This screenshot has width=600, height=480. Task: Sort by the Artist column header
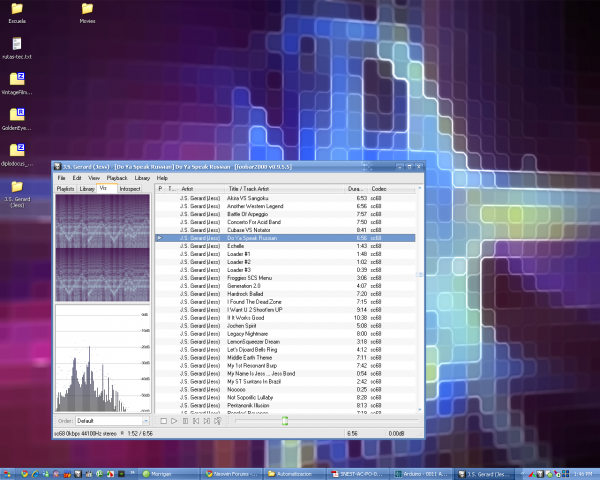[201, 189]
